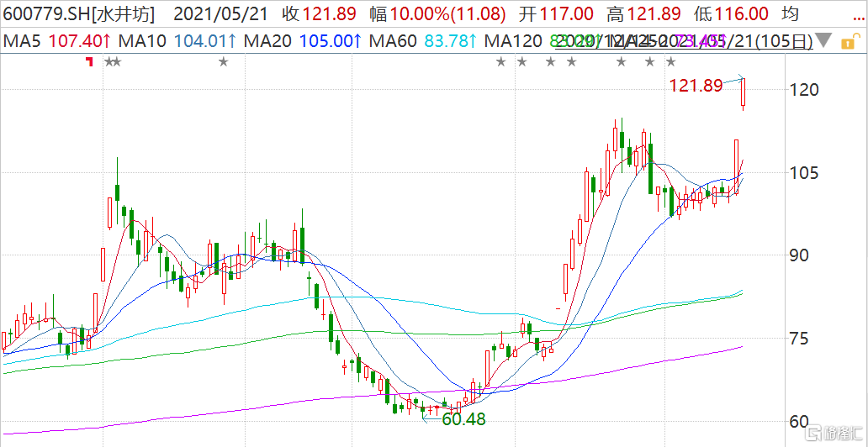868x447 pixels.
Task: Click the low price 低 116.00
Action: (731, 15)
